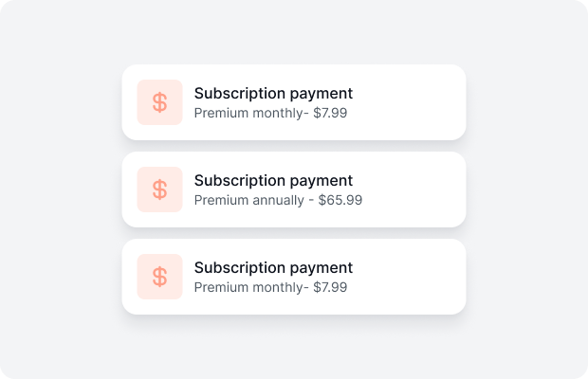
Task: Click the dollar icon in the last payment card
Action: tap(159, 277)
